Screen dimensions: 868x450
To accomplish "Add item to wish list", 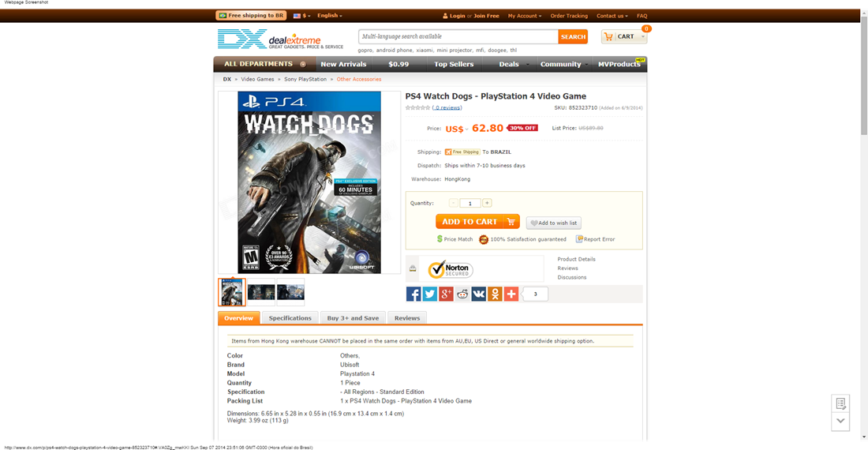I will click(554, 223).
